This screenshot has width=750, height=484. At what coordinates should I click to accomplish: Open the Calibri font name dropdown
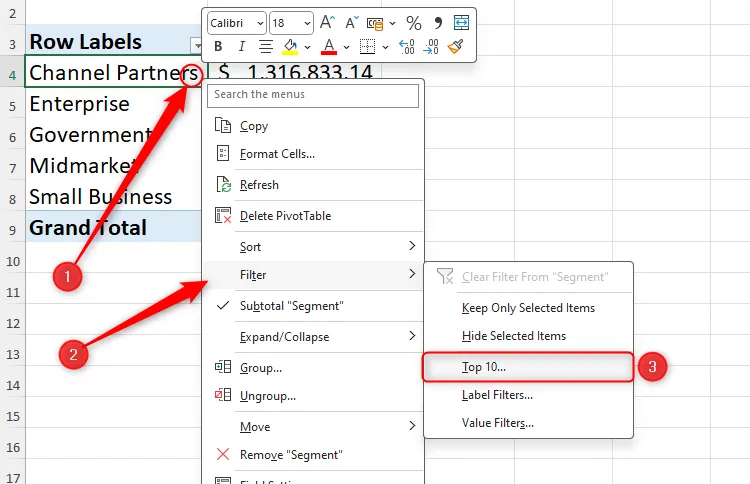(237, 23)
